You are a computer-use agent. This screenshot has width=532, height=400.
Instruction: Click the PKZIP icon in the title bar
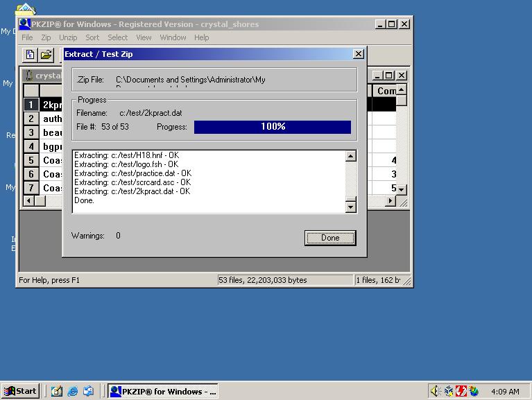coord(24,24)
